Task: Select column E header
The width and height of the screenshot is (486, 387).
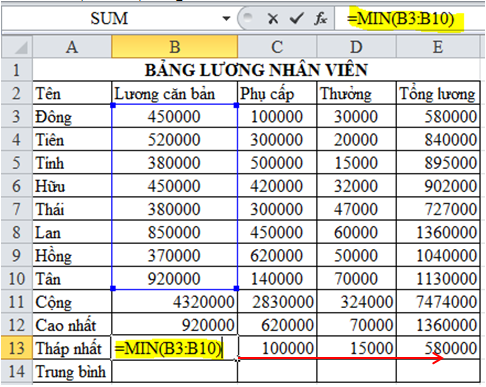Action: (438, 47)
